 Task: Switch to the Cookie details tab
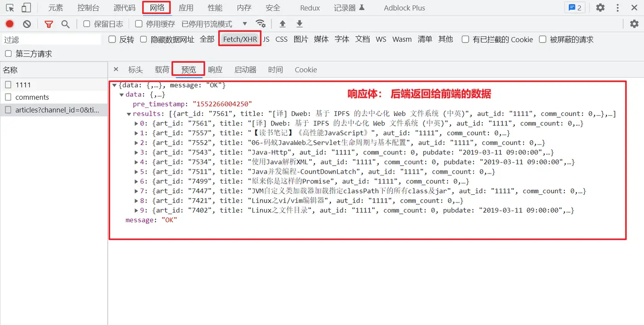click(306, 69)
